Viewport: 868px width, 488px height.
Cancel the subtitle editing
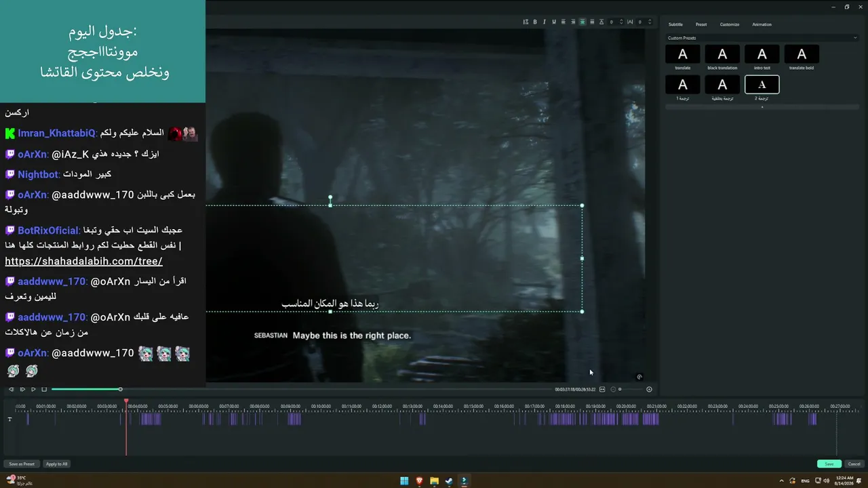coord(854,464)
